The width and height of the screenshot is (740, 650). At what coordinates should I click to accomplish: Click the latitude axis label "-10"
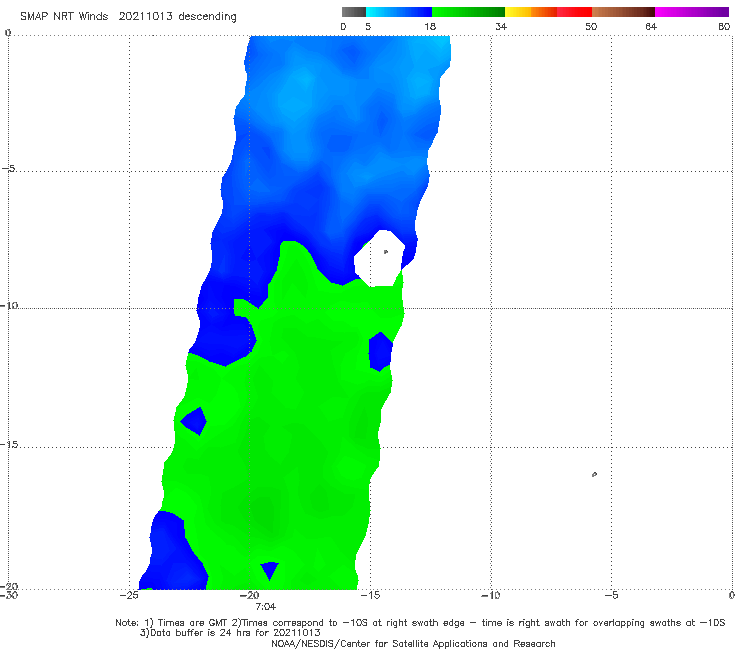pos(9,305)
